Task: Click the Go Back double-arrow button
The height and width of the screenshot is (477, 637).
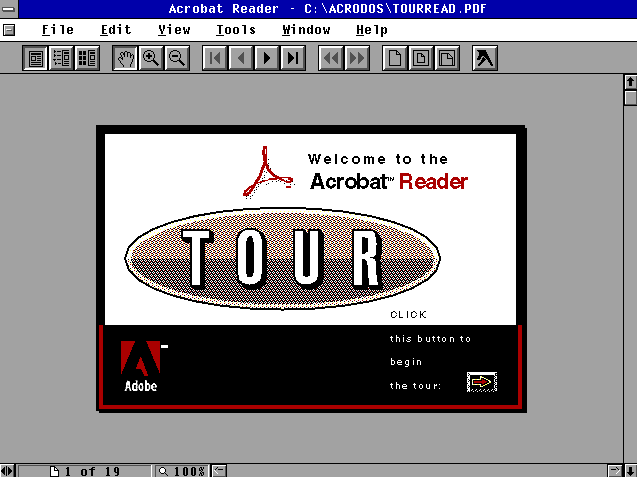Action: pos(331,58)
